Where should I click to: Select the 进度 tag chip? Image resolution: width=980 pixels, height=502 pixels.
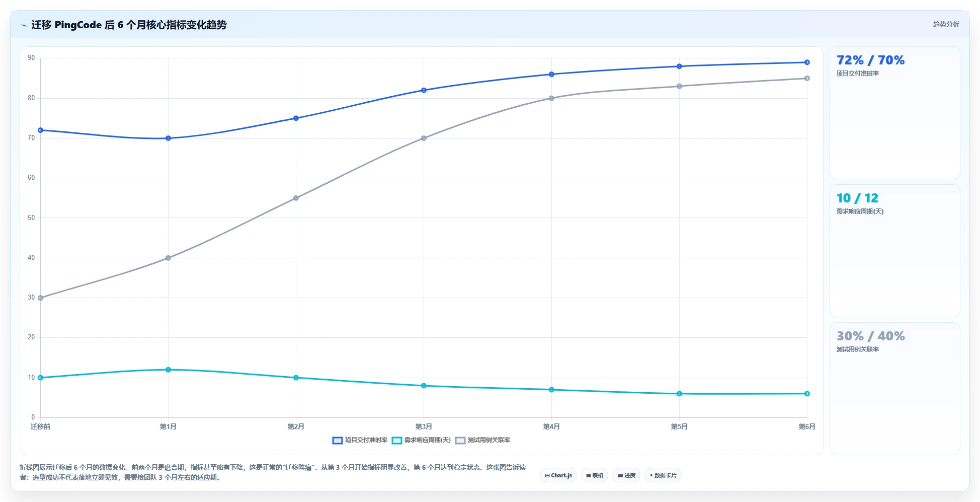626,475
